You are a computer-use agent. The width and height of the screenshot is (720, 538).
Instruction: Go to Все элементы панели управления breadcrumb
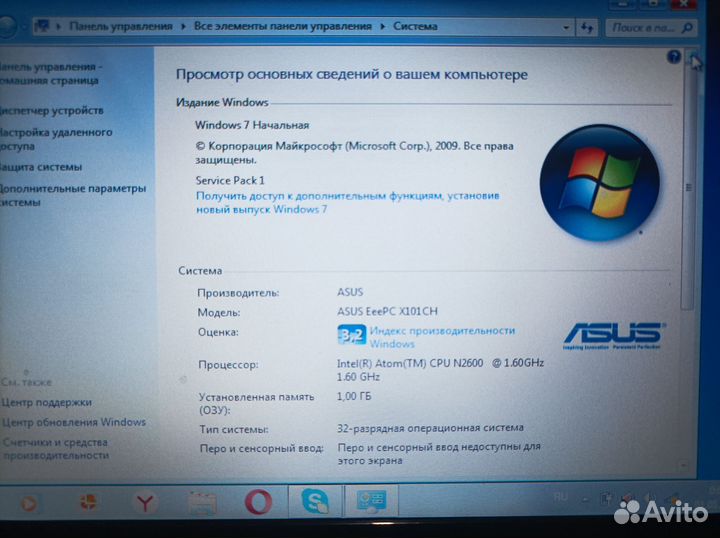[282, 26]
